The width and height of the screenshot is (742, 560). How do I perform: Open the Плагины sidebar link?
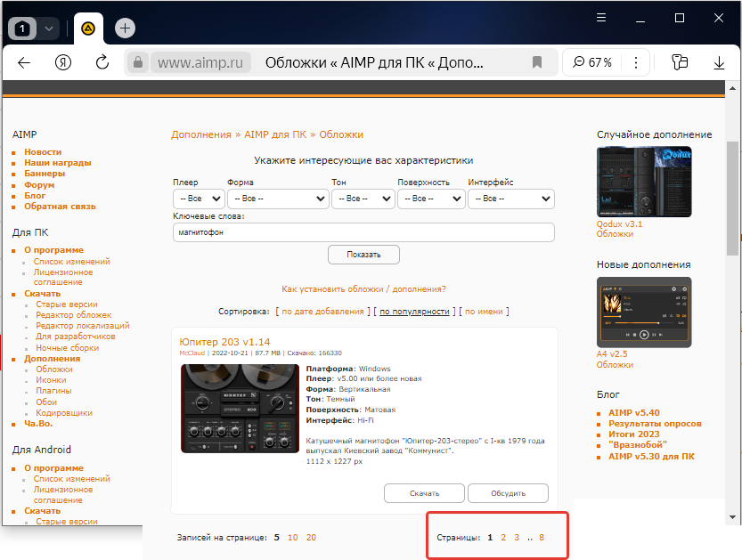(54, 391)
